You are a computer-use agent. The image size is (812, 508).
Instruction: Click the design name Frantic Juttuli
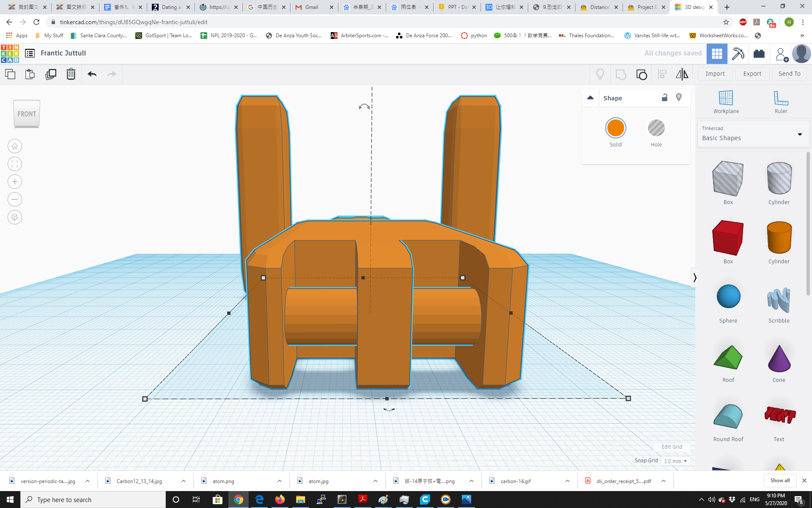(x=63, y=53)
